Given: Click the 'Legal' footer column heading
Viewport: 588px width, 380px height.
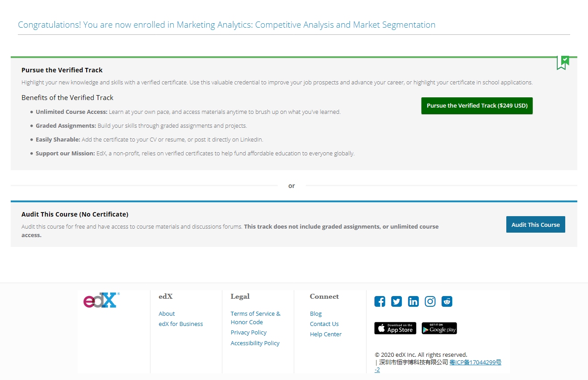Looking at the screenshot, I should (240, 296).
